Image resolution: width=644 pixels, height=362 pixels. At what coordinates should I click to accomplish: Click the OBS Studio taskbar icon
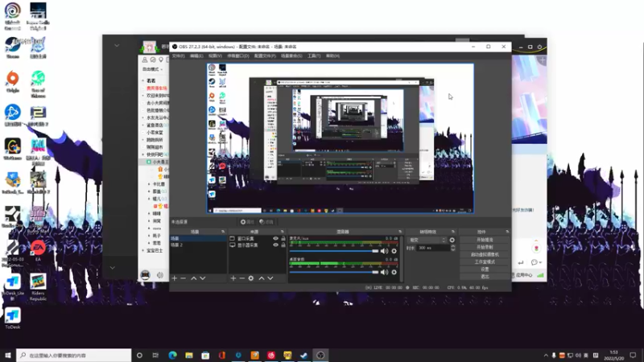click(x=320, y=356)
